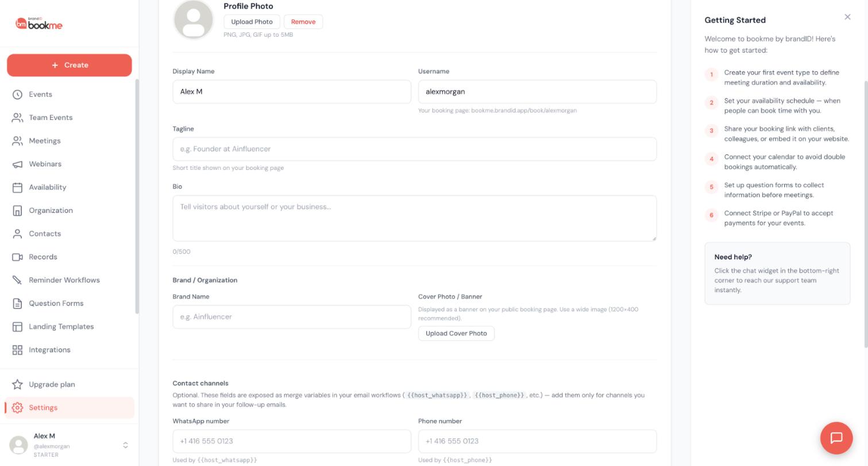Image resolution: width=868 pixels, height=466 pixels.
Task: Click the STARTER plan label
Action: click(x=46, y=455)
